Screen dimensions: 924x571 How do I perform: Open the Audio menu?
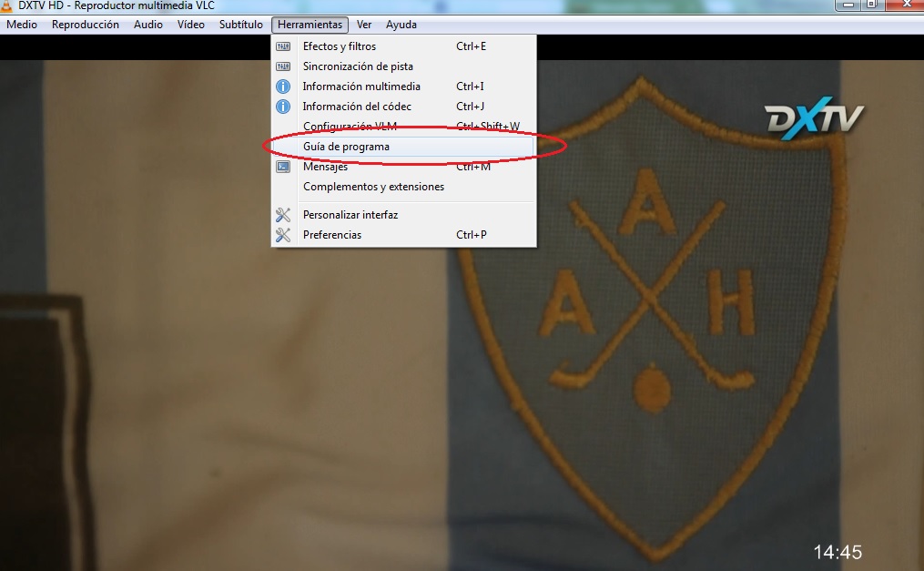pyautogui.click(x=147, y=25)
